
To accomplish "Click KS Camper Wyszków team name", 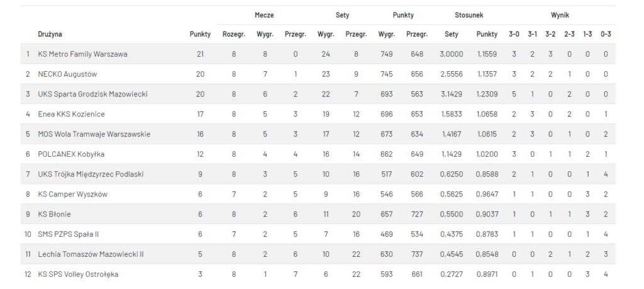I will pos(72,194).
